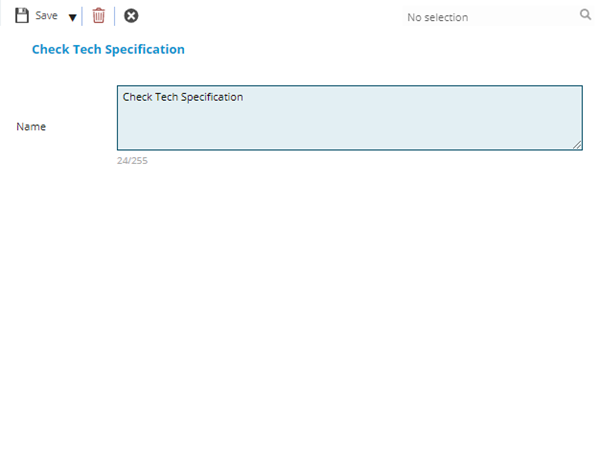Click the empty space inside the Name text area
This screenshot has width=600, height=461.
[400, 125]
